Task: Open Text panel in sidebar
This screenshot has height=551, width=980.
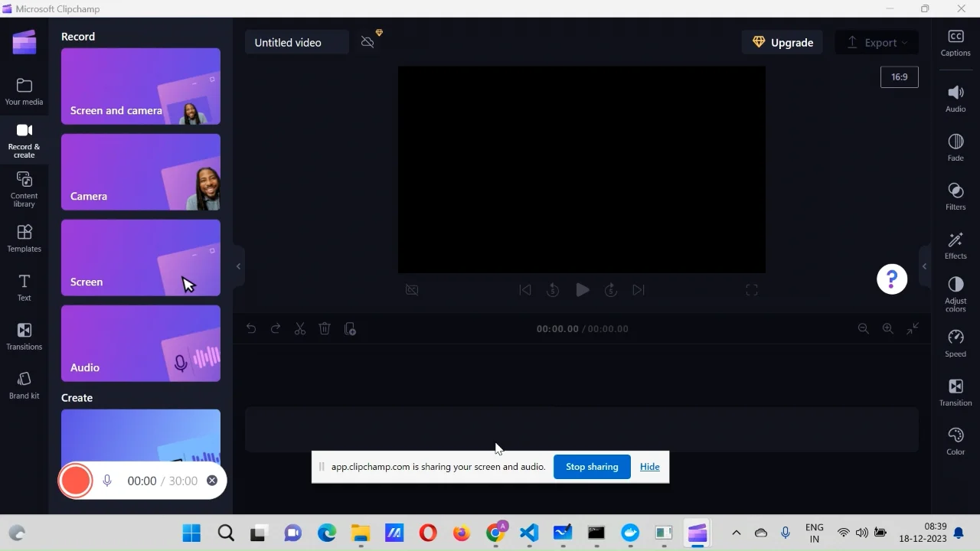Action: point(24,288)
